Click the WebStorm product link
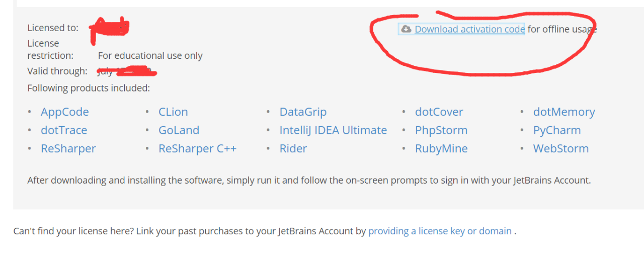This screenshot has width=644, height=261. click(x=561, y=148)
